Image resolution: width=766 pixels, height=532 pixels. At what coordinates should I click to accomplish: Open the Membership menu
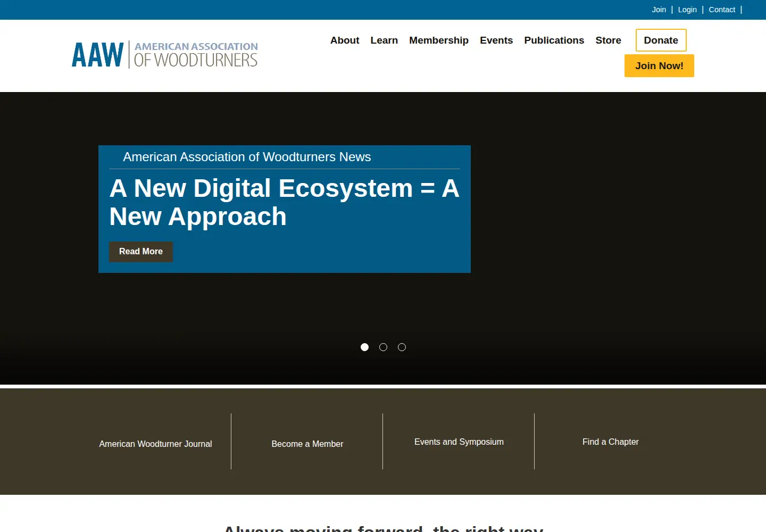pyautogui.click(x=439, y=40)
